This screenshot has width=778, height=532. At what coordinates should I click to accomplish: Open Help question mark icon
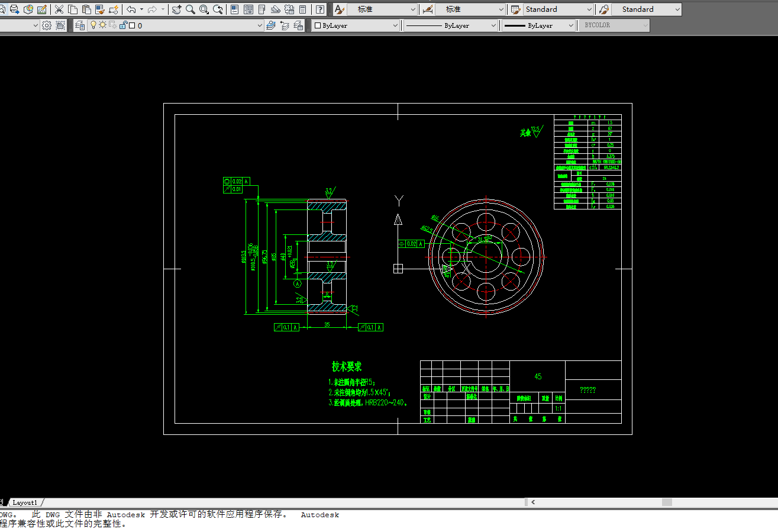tap(320, 9)
